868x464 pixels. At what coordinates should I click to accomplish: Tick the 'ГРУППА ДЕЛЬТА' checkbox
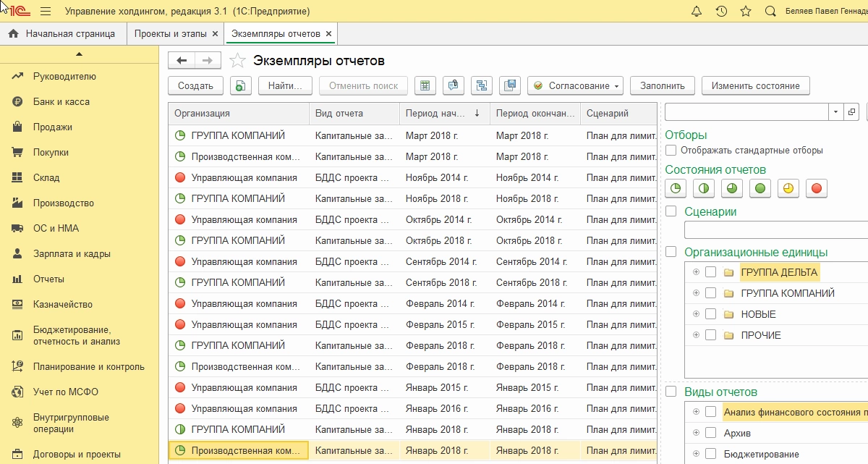click(710, 272)
